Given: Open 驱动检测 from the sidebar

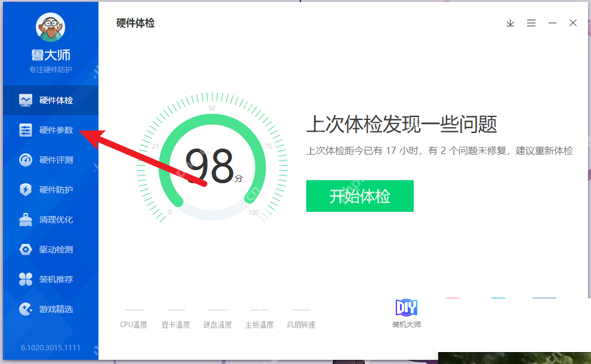Looking at the screenshot, I should (x=51, y=249).
